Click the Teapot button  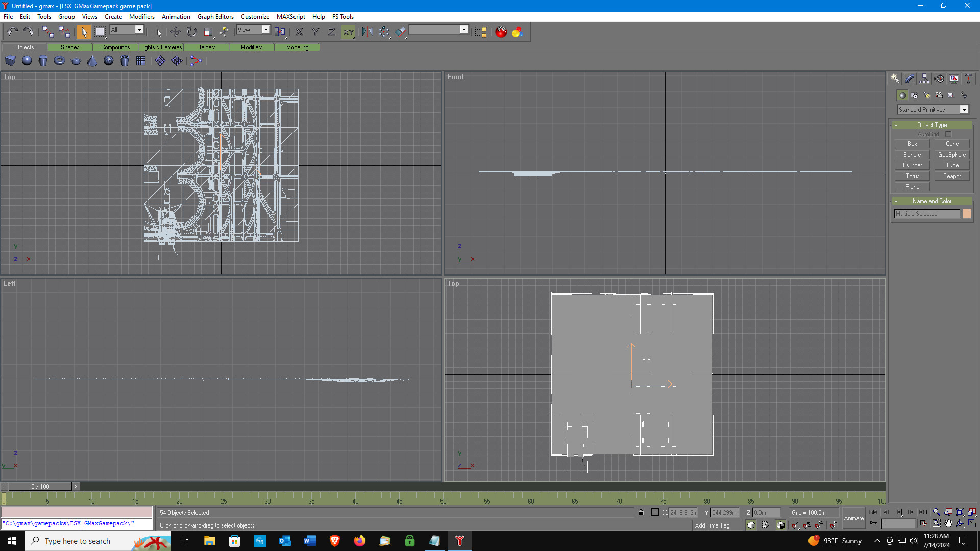pyautogui.click(x=951, y=176)
